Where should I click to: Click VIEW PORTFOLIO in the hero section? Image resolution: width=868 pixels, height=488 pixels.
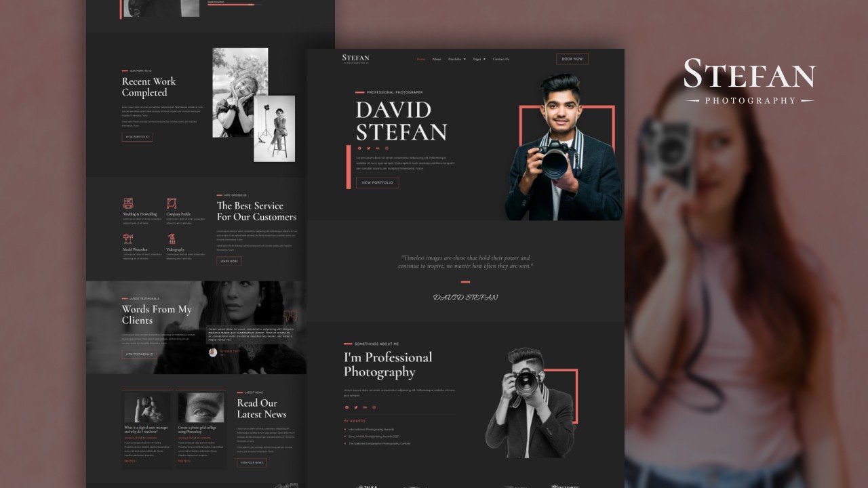tap(377, 182)
